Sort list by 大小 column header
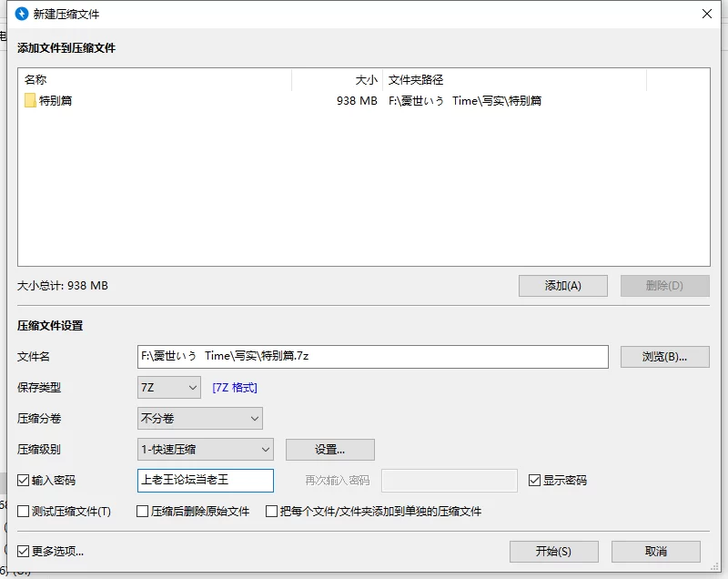The image size is (728, 579). [x=337, y=80]
